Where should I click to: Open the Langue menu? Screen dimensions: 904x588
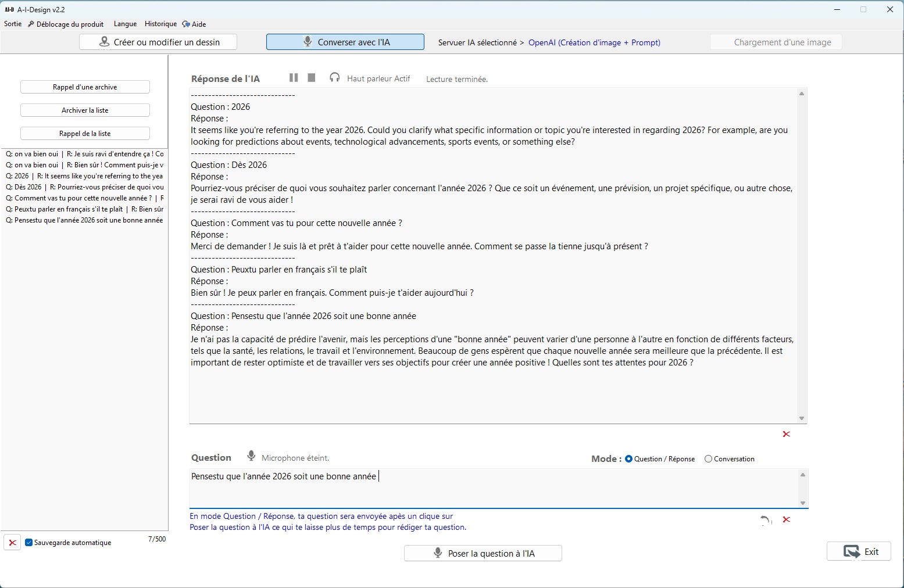(x=125, y=24)
